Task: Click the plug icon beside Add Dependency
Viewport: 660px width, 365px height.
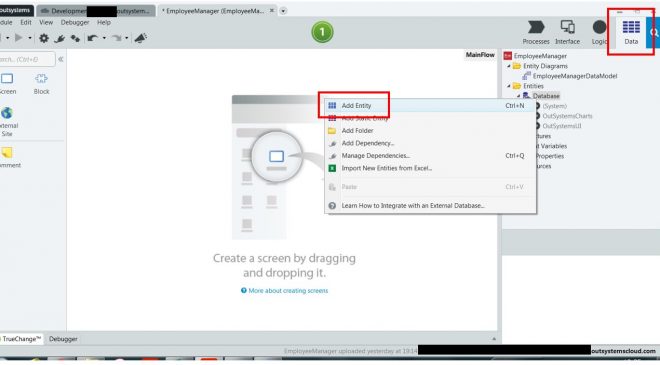Action: coord(332,143)
